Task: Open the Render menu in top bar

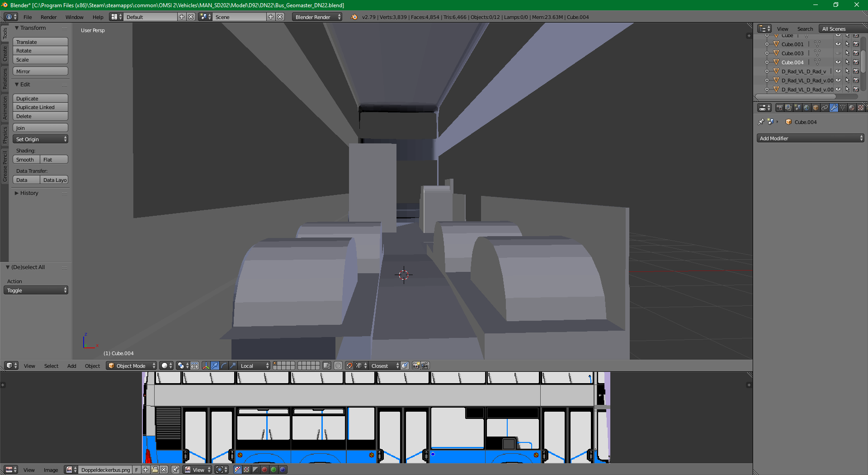Action: [x=48, y=17]
